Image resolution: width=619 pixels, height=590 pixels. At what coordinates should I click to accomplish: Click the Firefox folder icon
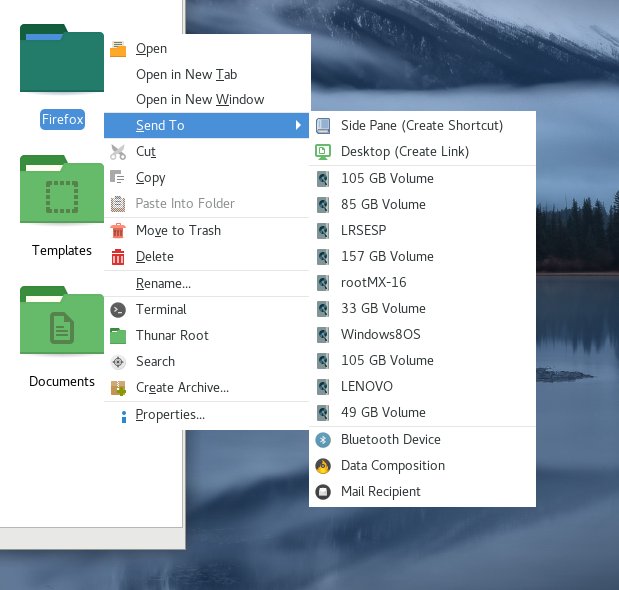pos(61,60)
